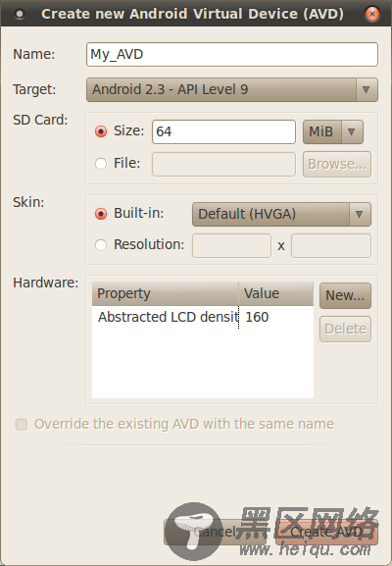Click the Value column header
This screenshot has height=566, width=392.
tap(276, 294)
